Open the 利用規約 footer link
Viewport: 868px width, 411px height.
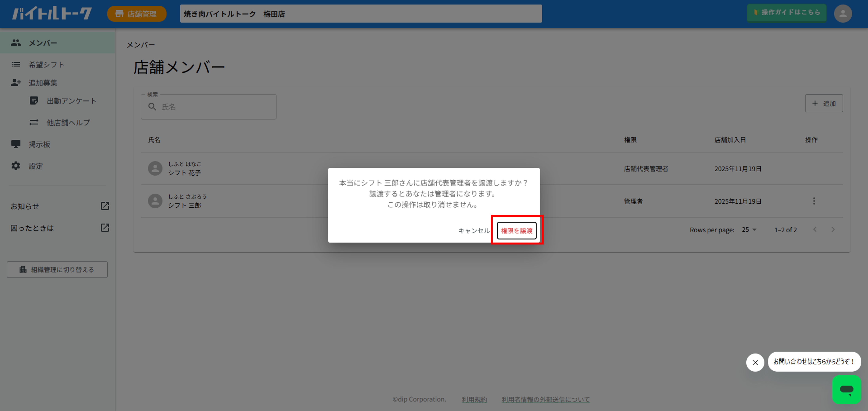tap(474, 400)
